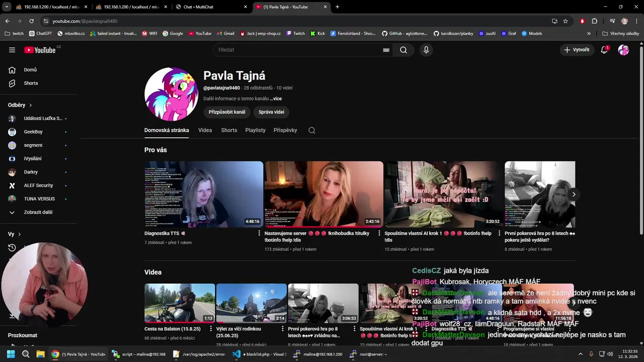Image resolution: width=644 pixels, height=362 pixels.
Task: Select the Domovská stránka tab
Action: point(167,130)
